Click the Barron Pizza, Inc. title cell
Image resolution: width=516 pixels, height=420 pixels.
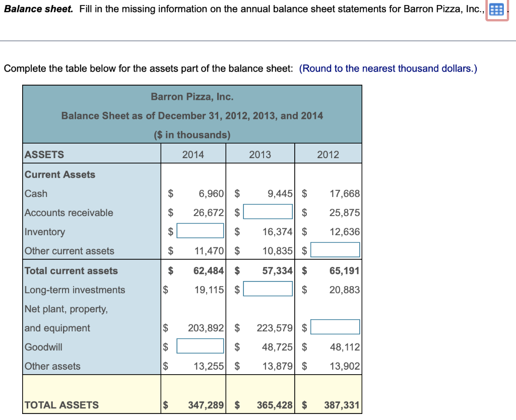192,97
